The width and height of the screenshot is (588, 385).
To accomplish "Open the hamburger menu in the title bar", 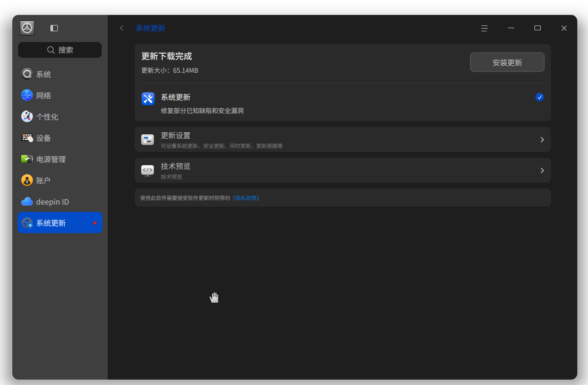I will pyautogui.click(x=485, y=28).
